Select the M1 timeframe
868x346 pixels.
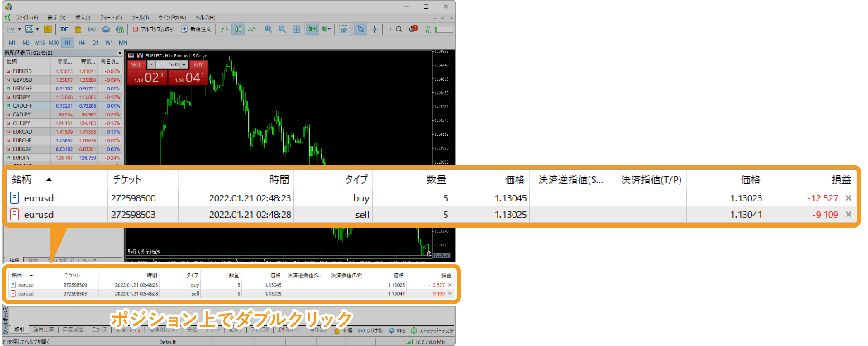click(12, 43)
